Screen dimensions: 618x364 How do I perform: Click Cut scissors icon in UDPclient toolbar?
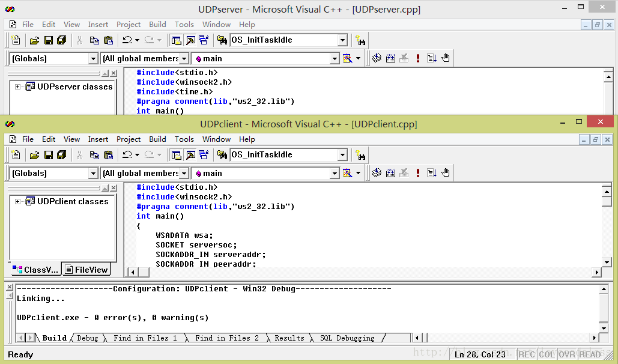click(x=80, y=155)
